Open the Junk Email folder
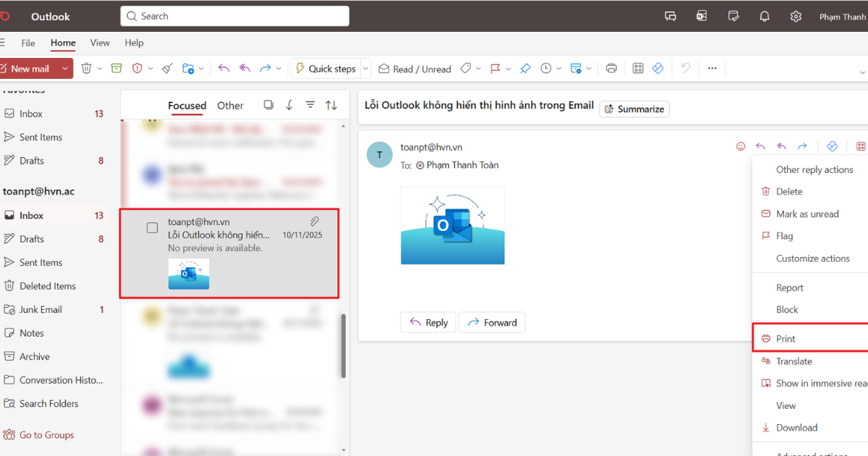Image resolution: width=868 pixels, height=456 pixels. coord(41,309)
